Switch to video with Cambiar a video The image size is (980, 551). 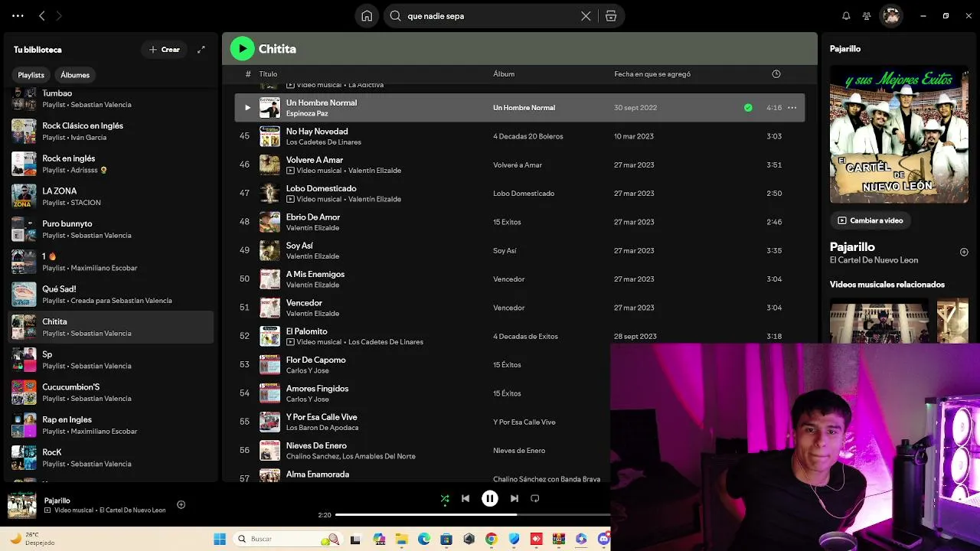(871, 220)
